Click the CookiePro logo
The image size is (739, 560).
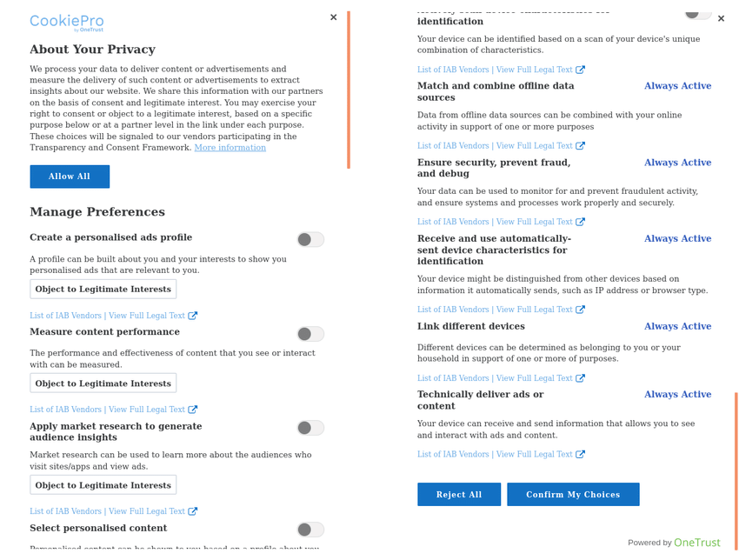coord(66,23)
